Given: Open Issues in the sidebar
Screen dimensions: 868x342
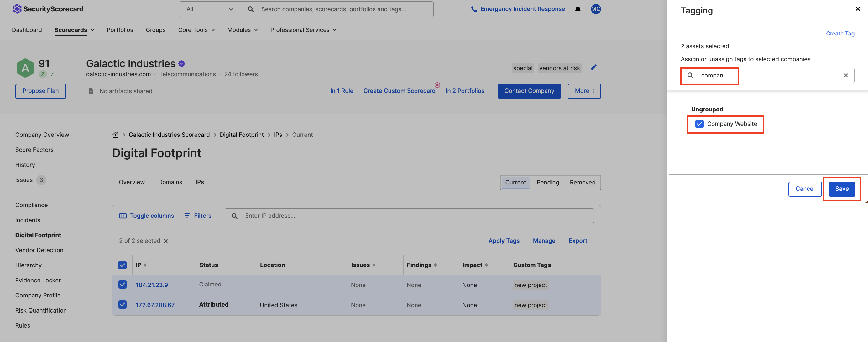Looking at the screenshot, I should 24,180.
